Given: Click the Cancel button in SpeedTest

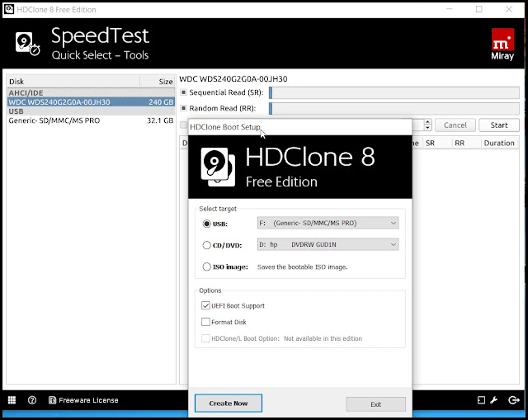Looking at the screenshot, I should point(455,125).
